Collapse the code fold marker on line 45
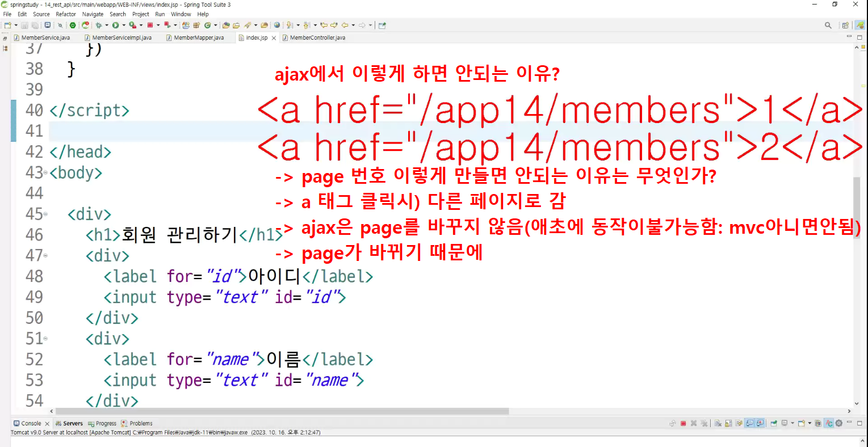The width and height of the screenshot is (868, 447). pos(45,214)
